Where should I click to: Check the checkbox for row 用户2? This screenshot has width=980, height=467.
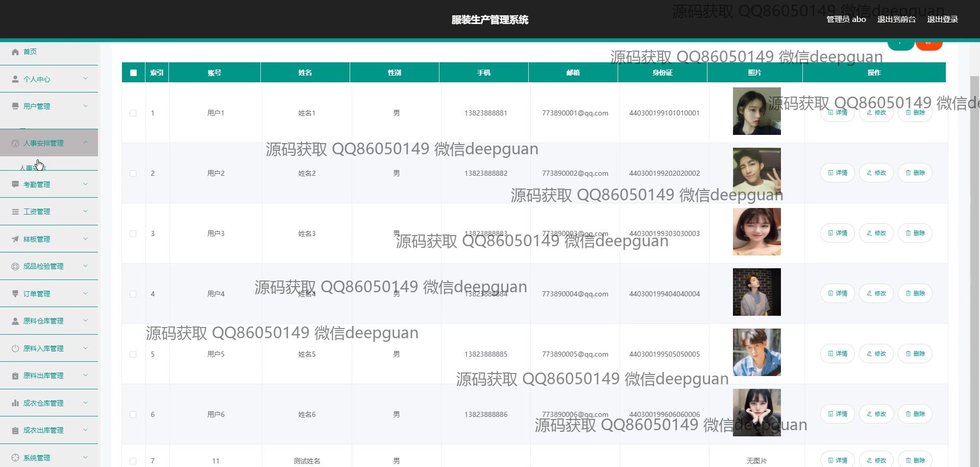click(x=133, y=173)
